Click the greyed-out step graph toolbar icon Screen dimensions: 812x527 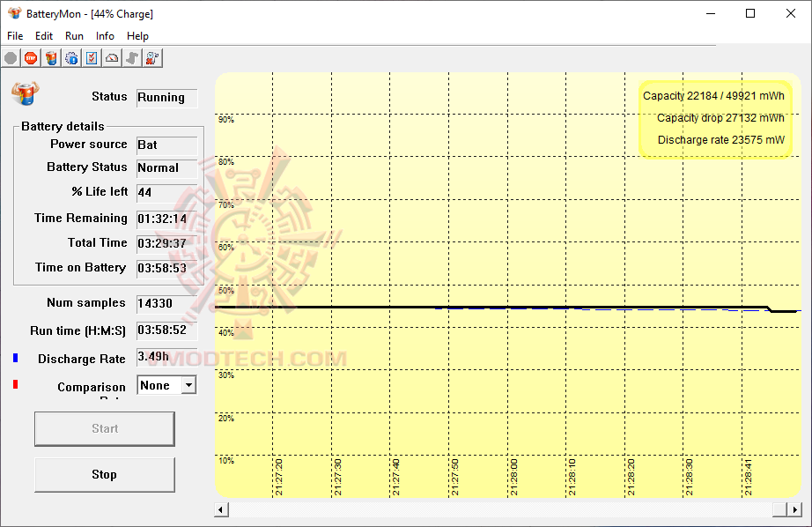point(132,58)
